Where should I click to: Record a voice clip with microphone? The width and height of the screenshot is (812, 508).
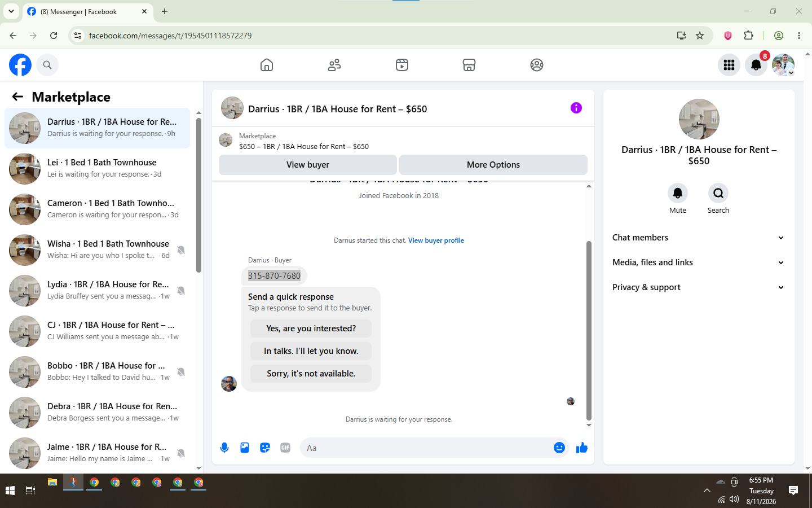click(x=224, y=448)
